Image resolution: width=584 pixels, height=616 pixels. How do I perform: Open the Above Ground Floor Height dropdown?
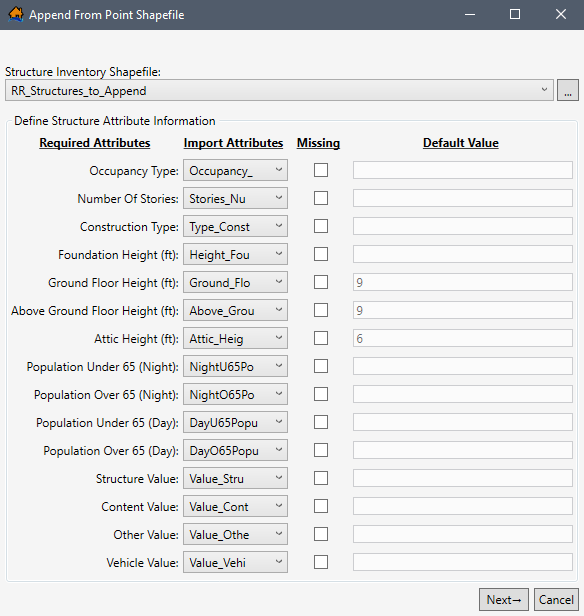tap(235, 310)
